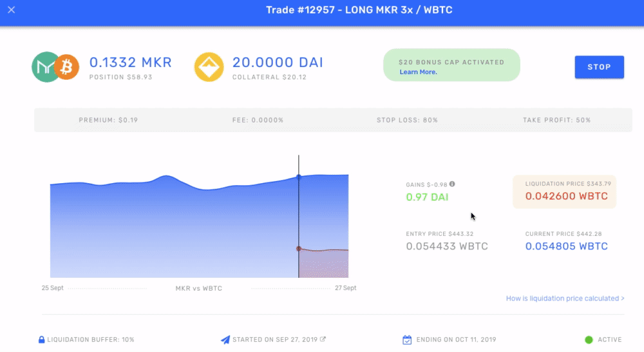Open the Learn More link

pyautogui.click(x=418, y=72)
